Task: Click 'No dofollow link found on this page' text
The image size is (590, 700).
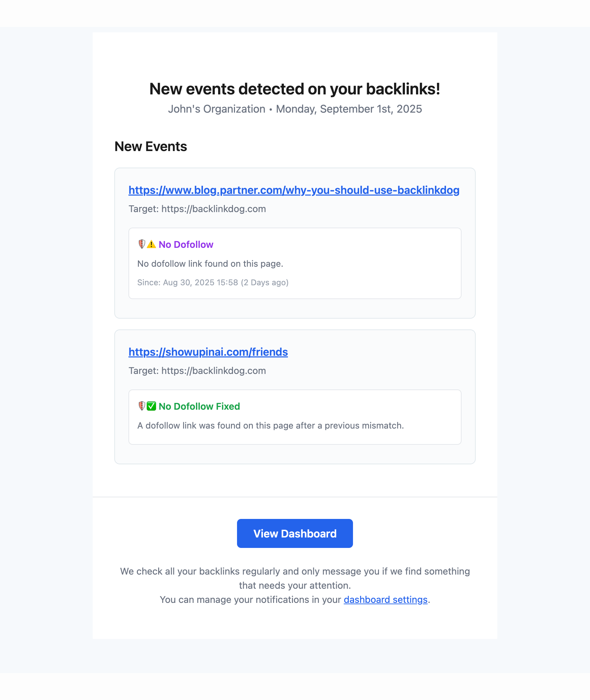Action: (210, 264)
